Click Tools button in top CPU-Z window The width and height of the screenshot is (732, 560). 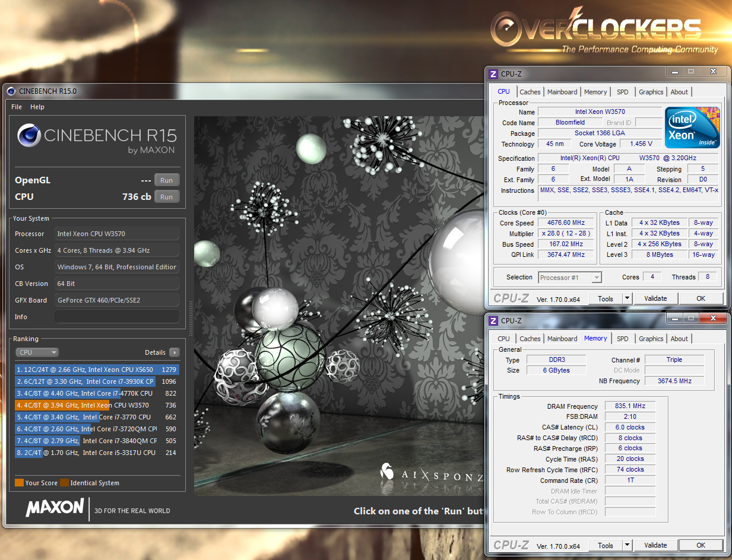pyautogui.click(x=606, y=298)
